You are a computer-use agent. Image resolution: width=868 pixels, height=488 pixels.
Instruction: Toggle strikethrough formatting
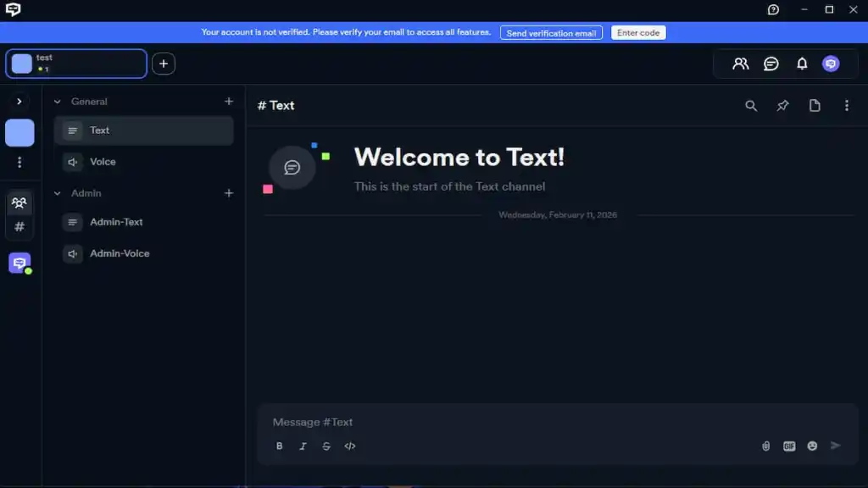pos(326,446)
